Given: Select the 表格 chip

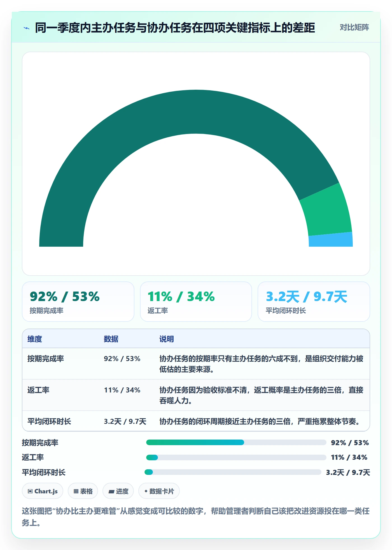Looking at the screenshot, I should click(x=83, y=491).
